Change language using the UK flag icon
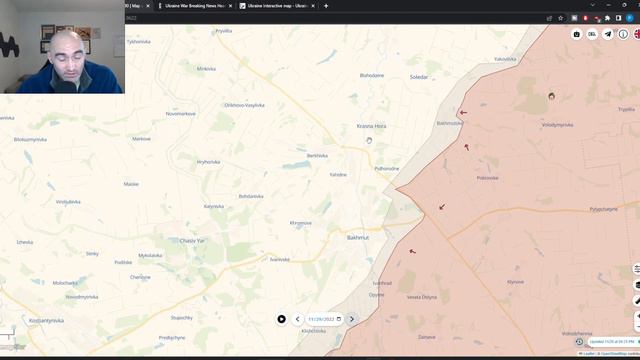 click(x=637, y=34)
